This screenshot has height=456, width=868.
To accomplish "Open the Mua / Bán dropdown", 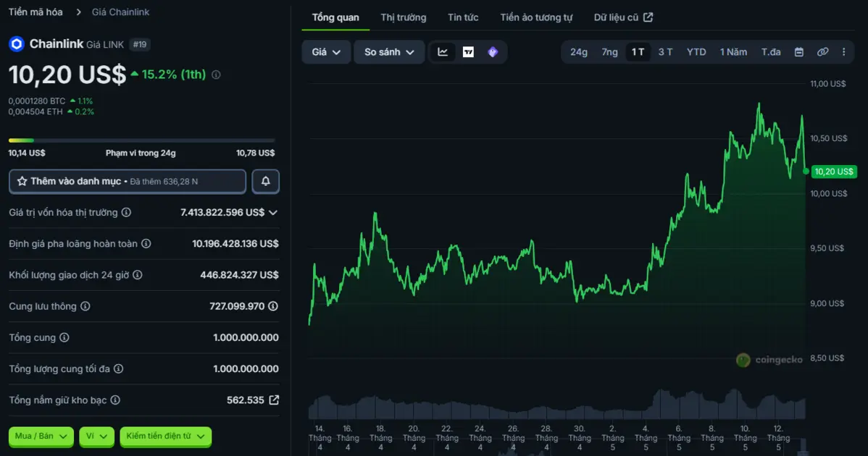I will (x=41, y=436).
